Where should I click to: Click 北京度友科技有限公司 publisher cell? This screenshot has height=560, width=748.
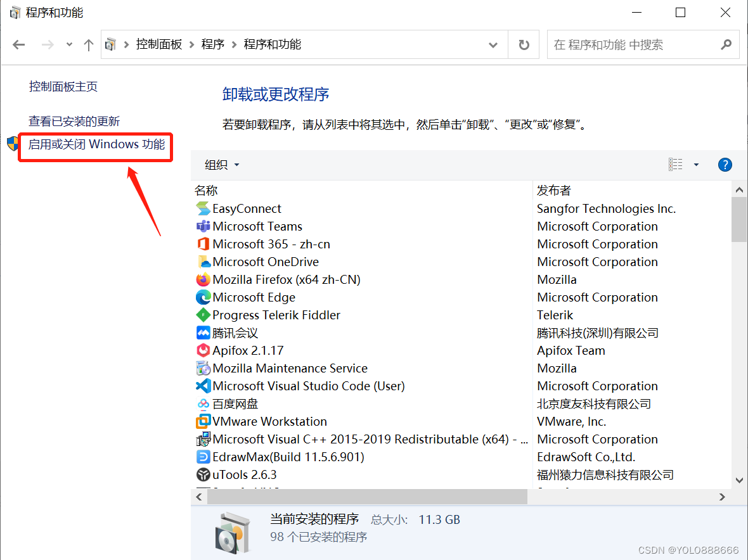[x=594, y=404]
